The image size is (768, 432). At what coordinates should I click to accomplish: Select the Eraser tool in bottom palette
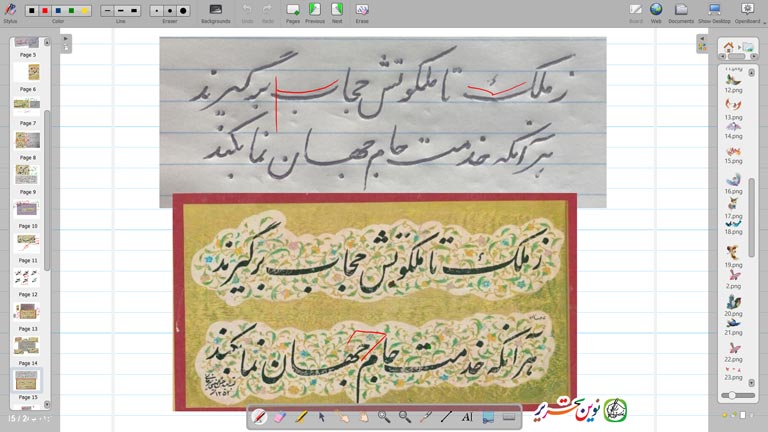point(280,416)
